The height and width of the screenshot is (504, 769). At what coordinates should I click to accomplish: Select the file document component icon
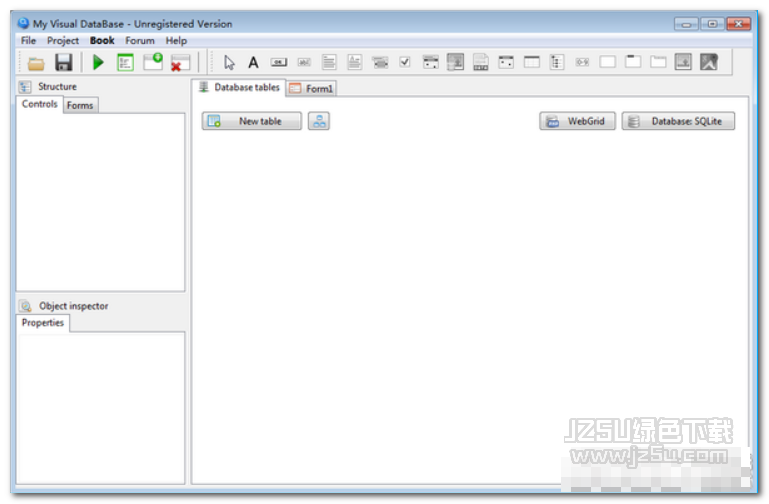tap(481, 62)
